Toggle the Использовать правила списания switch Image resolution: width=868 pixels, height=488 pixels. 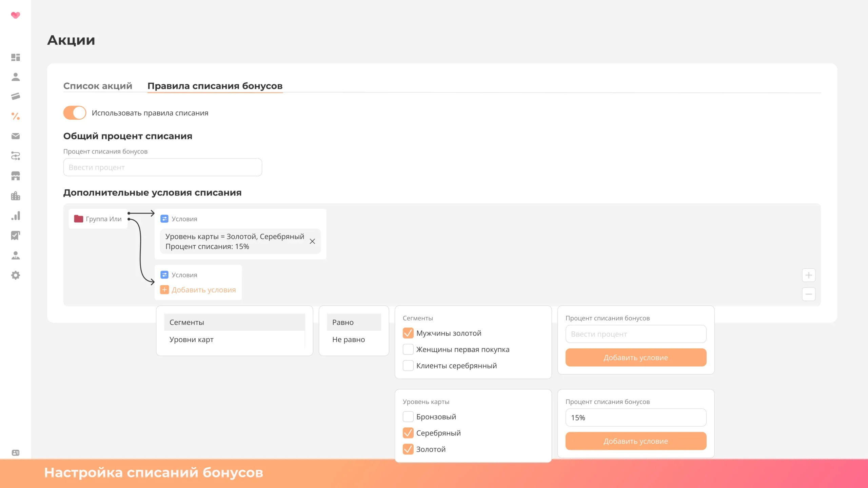click(x=75, y=113)
